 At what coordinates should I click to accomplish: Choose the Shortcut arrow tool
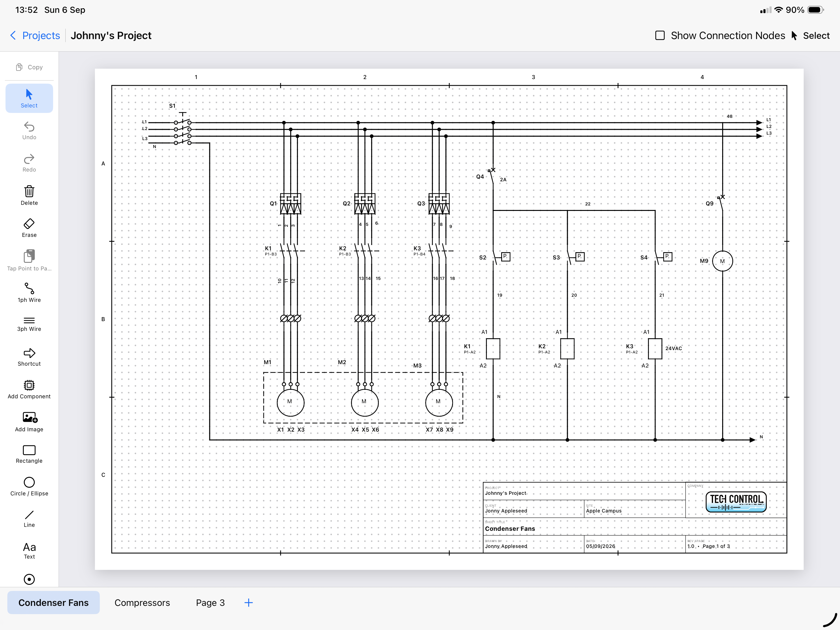pos(29,357)
